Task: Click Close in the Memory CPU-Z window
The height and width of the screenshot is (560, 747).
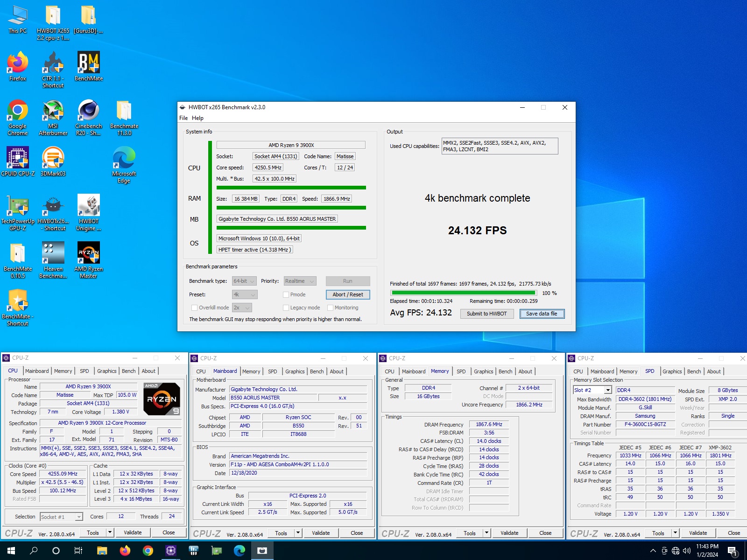Action: point(545,533)
